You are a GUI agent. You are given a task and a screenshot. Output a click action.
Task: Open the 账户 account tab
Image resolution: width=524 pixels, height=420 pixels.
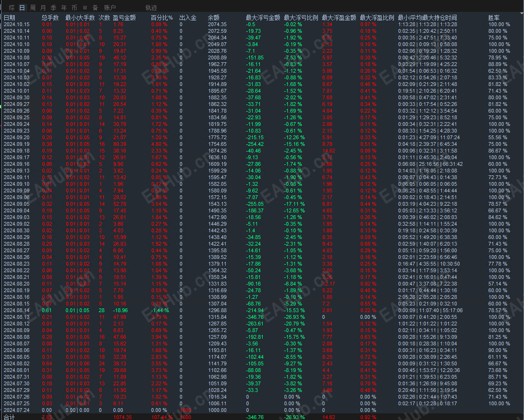tap(110, 7)
